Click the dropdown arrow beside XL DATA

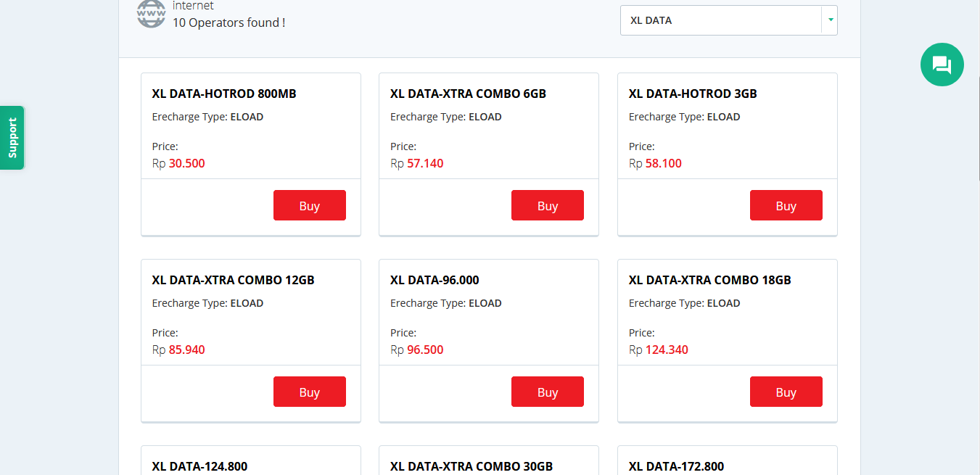pos(830,20)
